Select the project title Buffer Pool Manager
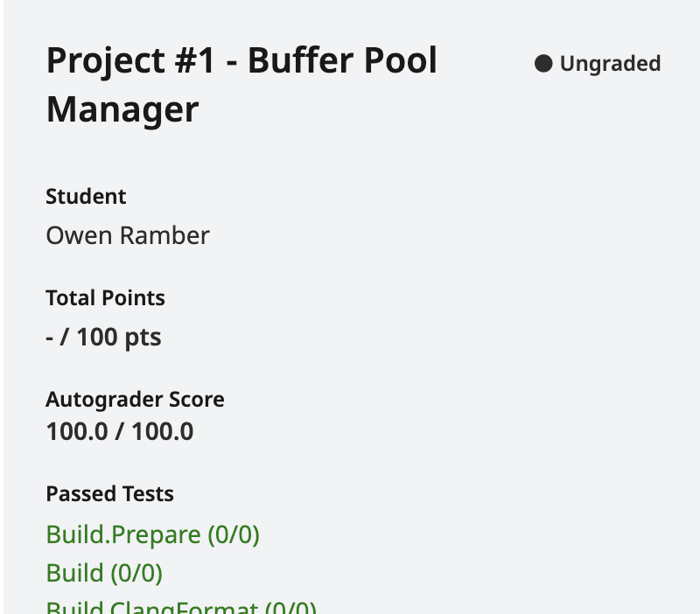Screen dimensions: 700x614 click(241, 85)
